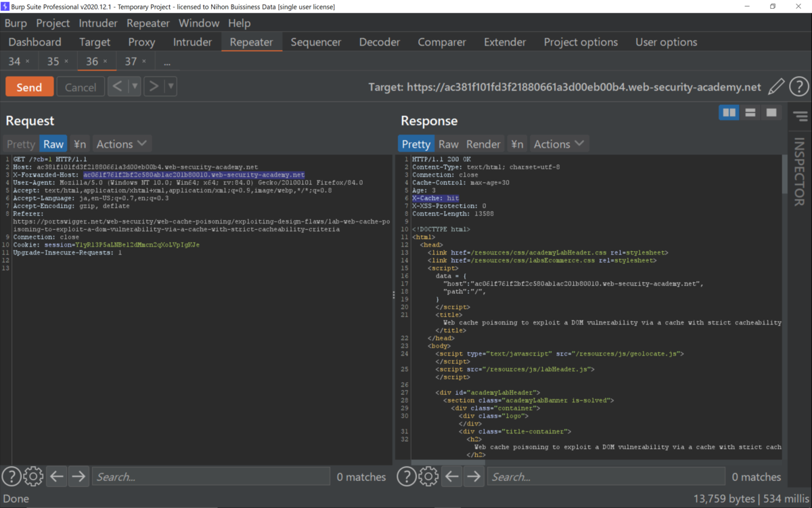Close Repeater sub-tab 34

pos(28,62)
